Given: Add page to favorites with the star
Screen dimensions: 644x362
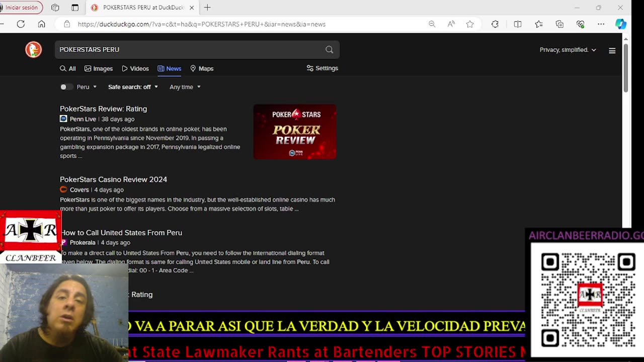Looking at the screenshot, I should (470, 24).
